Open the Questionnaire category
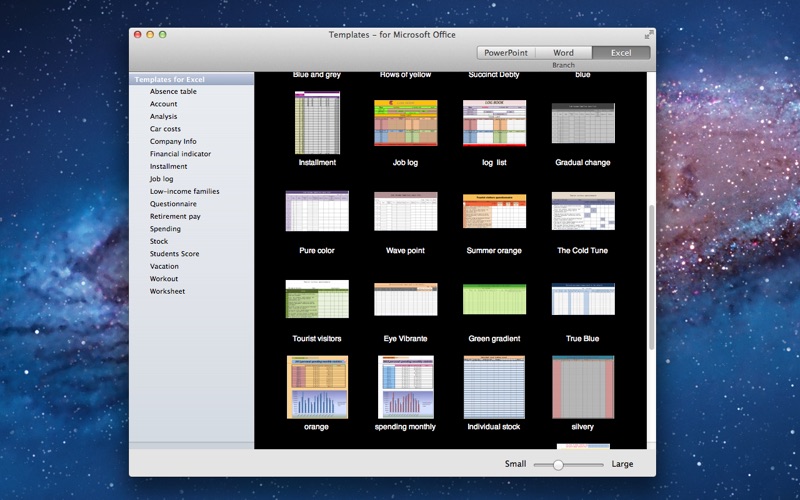This screenshot has height=500, width=800. click(x=173, y=204)
